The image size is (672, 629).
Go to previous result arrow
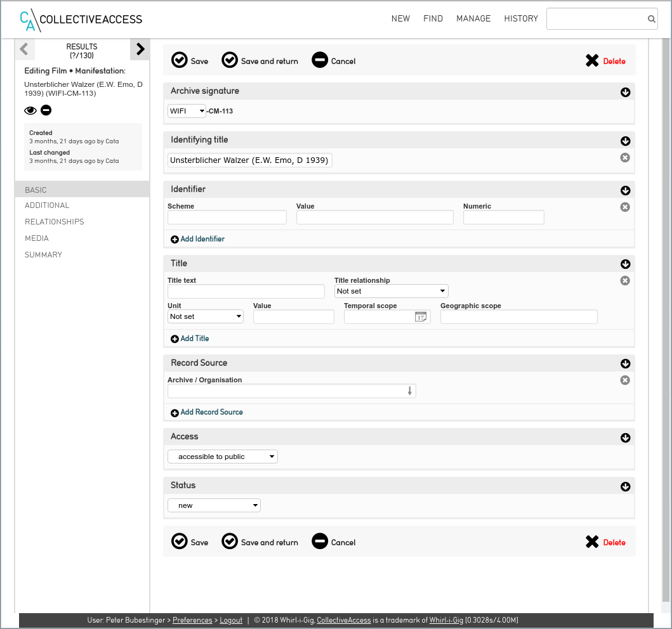[x=24, y=49]
